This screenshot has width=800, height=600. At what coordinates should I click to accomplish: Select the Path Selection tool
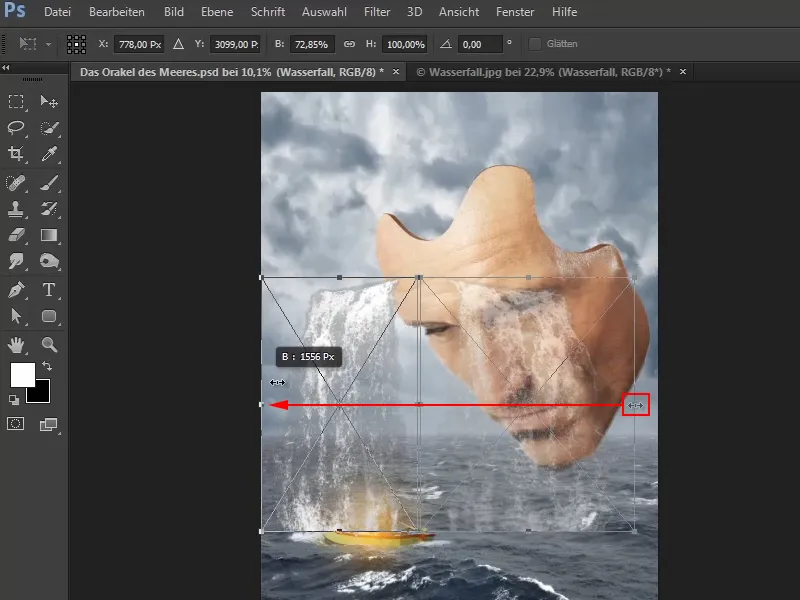(x=16, y=316)
